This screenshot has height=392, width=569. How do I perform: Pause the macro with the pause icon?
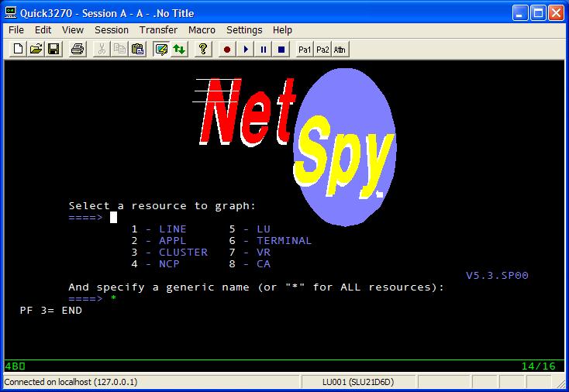(263, 49)
